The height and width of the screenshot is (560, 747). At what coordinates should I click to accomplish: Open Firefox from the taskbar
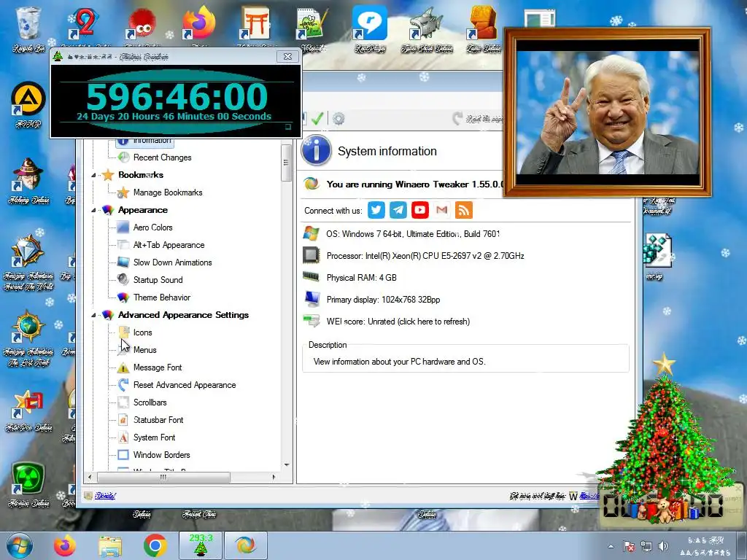(65, 545)
